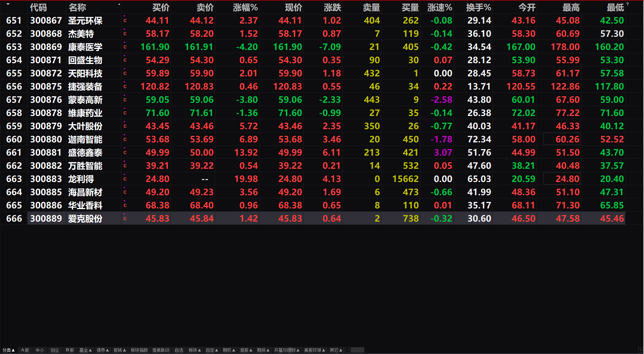This screenshot has height=354, width=644.
Task: Expand the 自定 menu
Action: tap(212, 350)
